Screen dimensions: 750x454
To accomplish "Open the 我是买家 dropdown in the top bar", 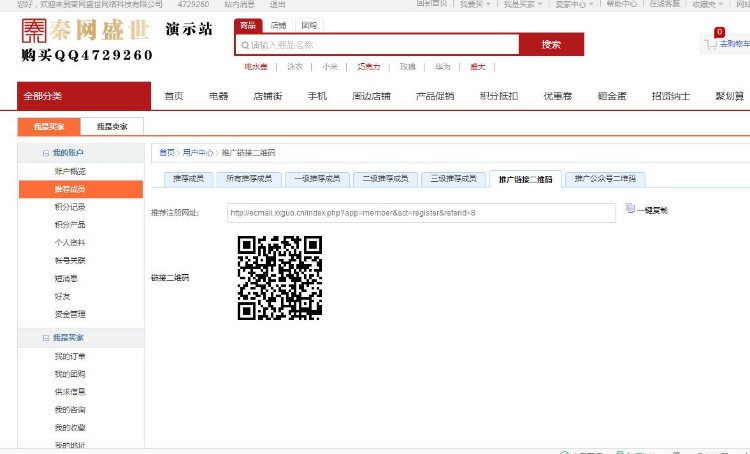I will click(523, 4).
